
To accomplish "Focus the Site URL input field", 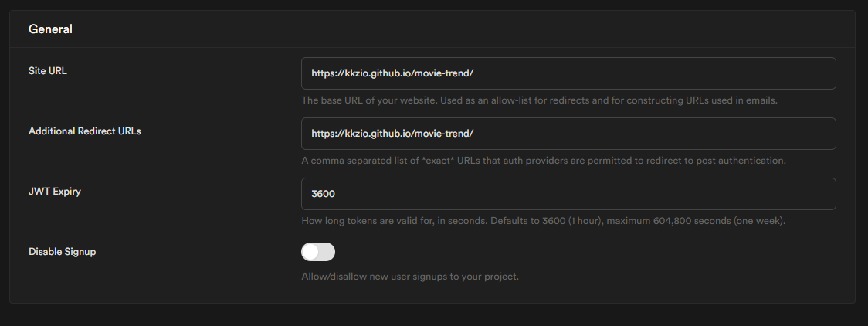I will tap(568, 73).
